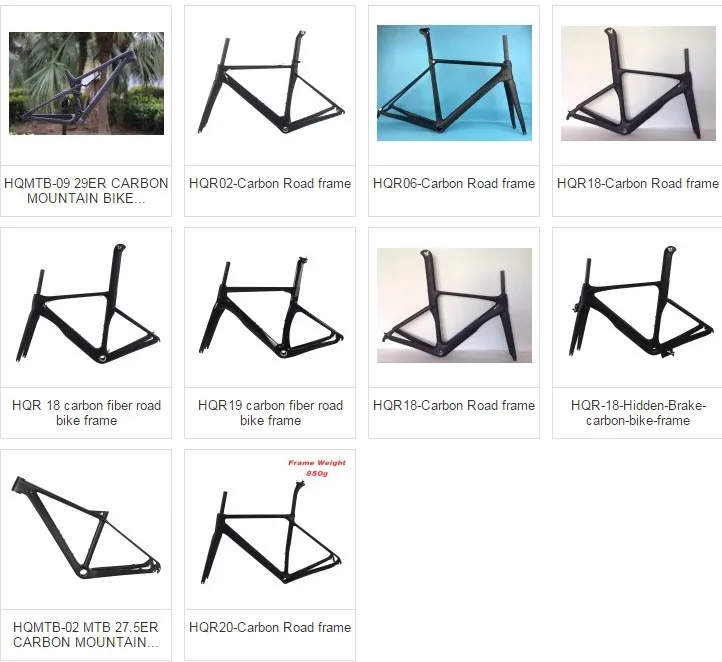
Task: Open the HQMTB-09 29ER mountain bike photo
Action: click(x=86, y=83)
